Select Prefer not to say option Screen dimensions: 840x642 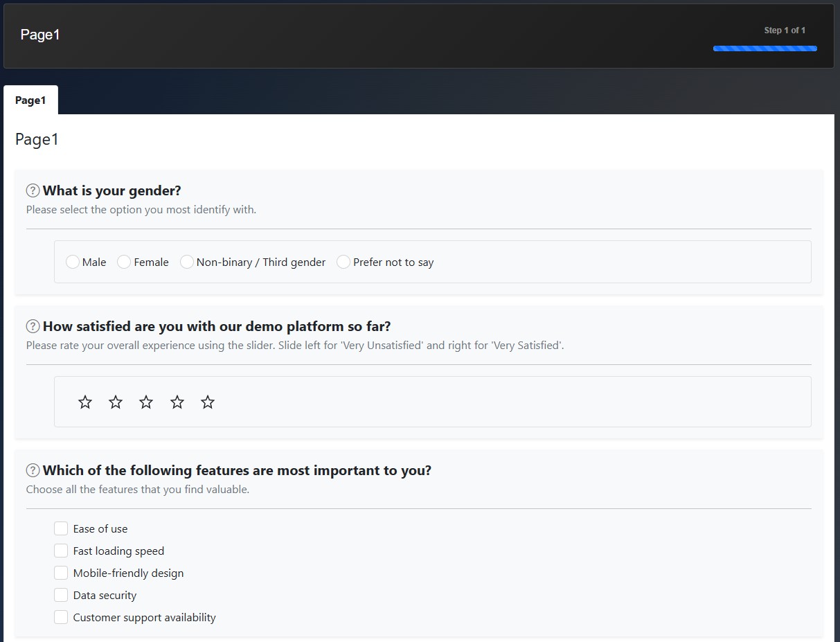point(343,262)
